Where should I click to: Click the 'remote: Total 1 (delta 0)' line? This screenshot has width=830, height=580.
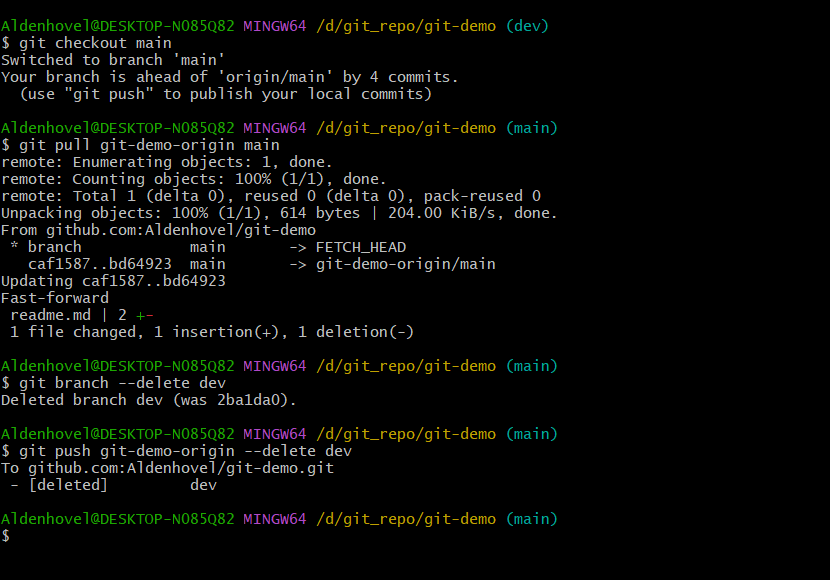271,196
